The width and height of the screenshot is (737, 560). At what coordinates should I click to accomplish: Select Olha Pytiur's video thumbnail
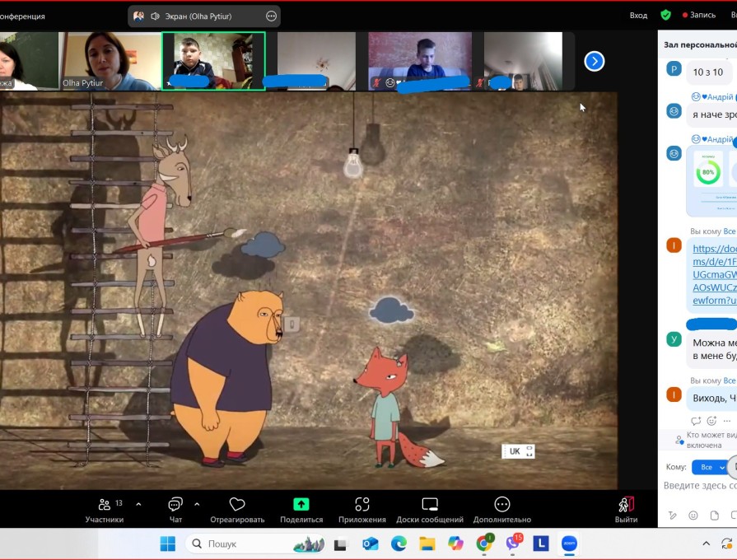pos(110,61)
